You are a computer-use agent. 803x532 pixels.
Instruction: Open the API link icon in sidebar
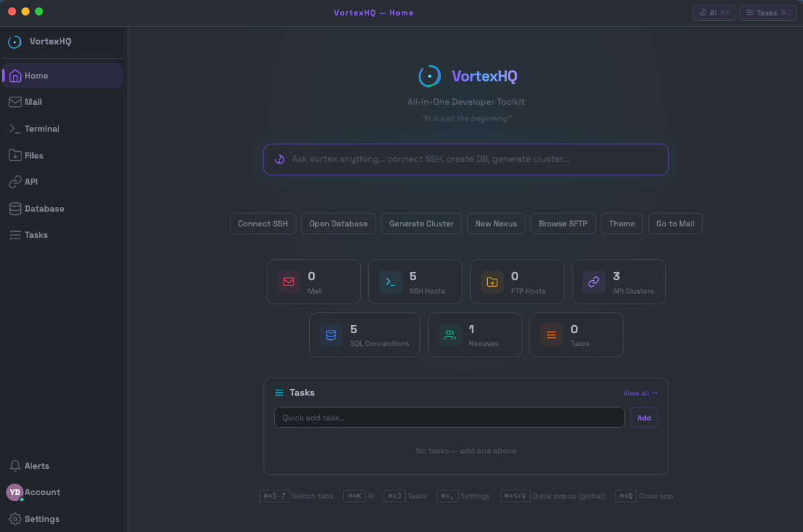point(15,182)
